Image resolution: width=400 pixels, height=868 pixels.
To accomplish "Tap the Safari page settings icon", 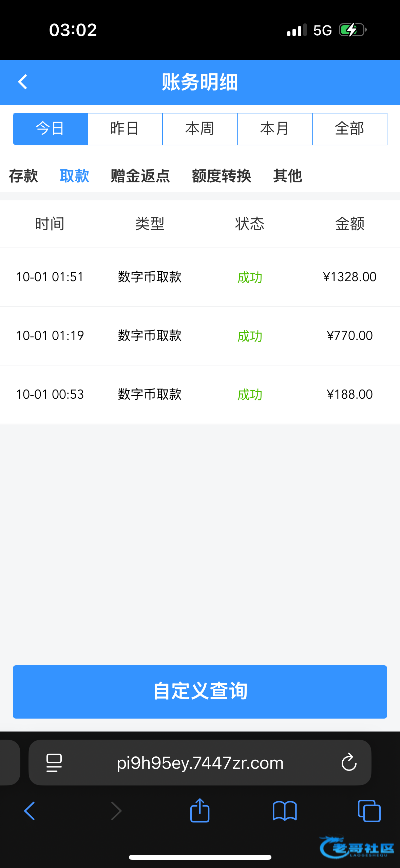I will [54, 763].
